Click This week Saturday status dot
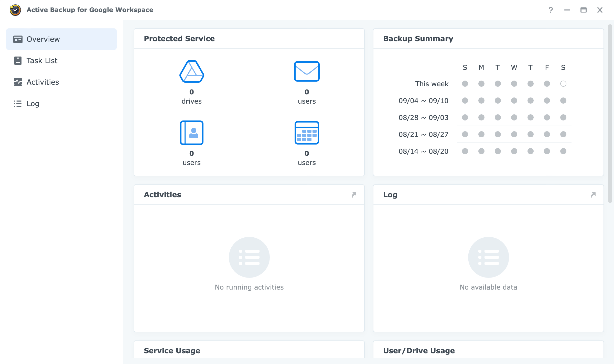 coord(563,84)
